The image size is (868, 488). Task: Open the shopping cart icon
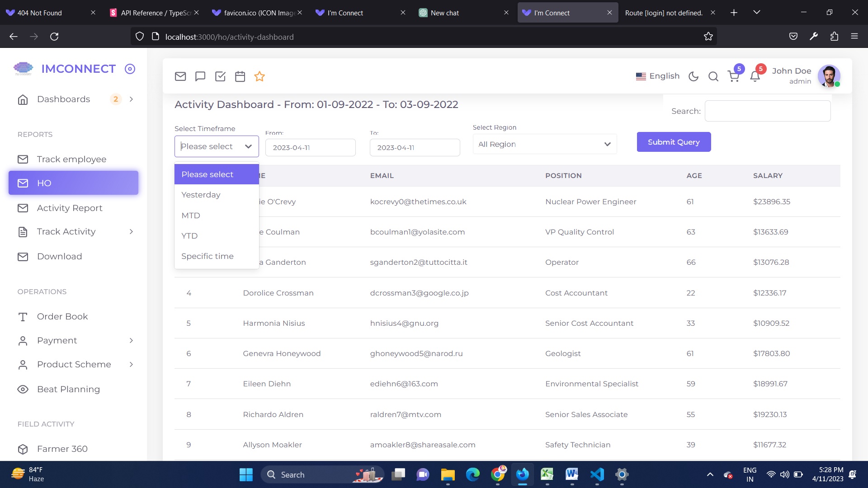[x=733, y=76]
